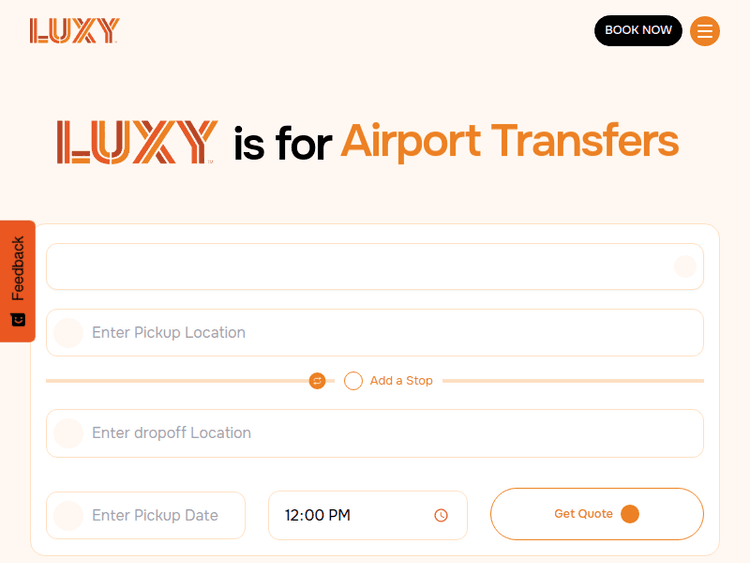Viewport: 750px width, 563px height.
Task: Click the Get Quote button
Action: click(x=583, y=514)
